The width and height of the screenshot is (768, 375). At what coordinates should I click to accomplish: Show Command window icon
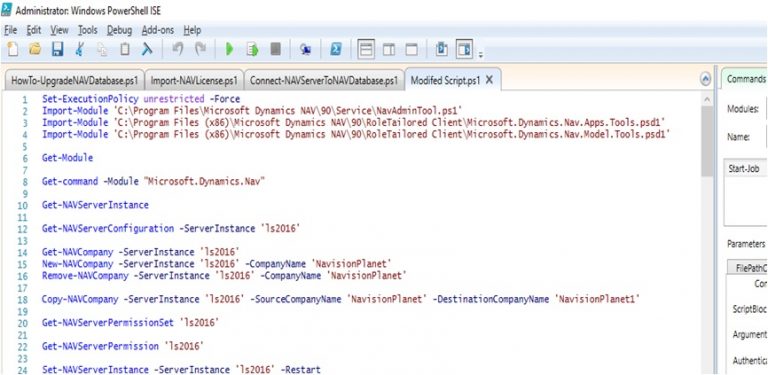441,49
